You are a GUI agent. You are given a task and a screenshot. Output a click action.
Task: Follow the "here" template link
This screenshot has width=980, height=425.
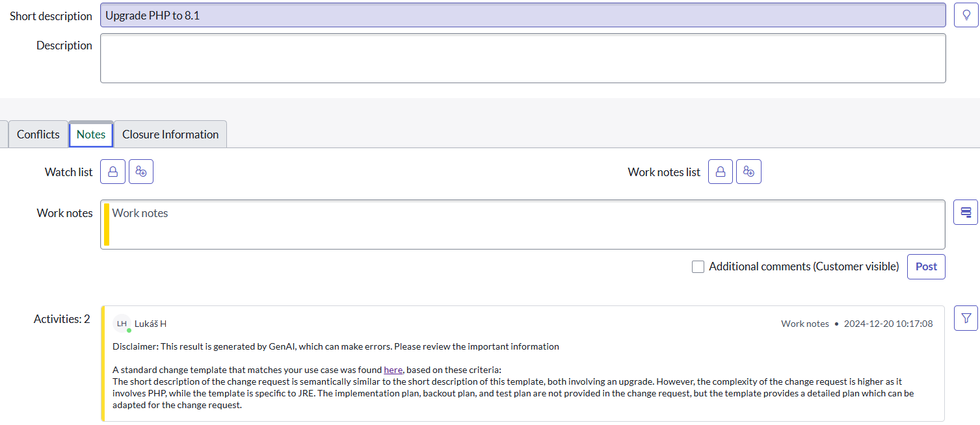[393, 370]
